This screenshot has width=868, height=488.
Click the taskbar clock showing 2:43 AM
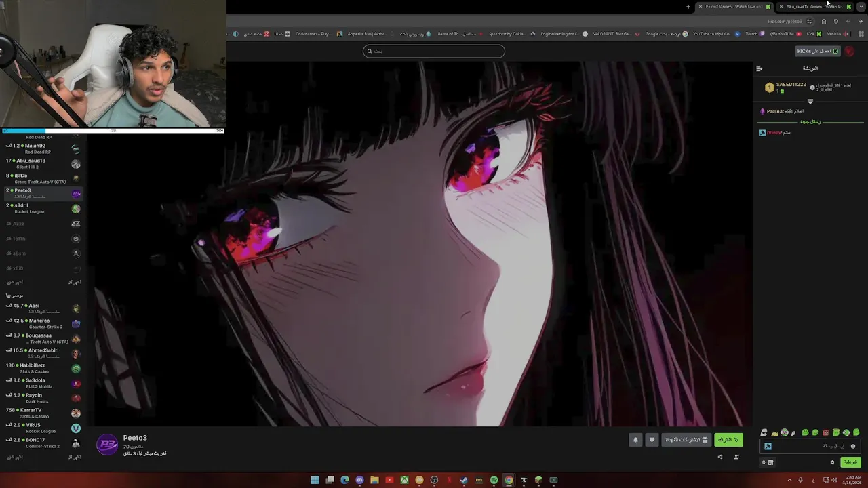point(852,480)
